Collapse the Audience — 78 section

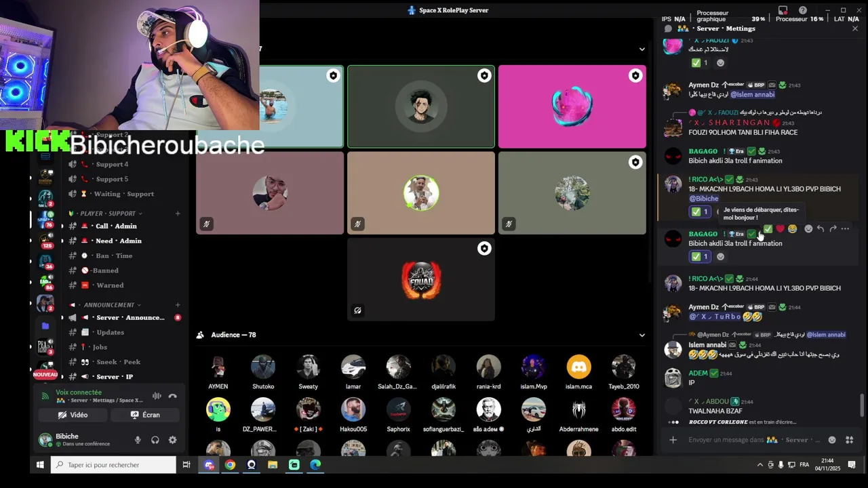642,335
